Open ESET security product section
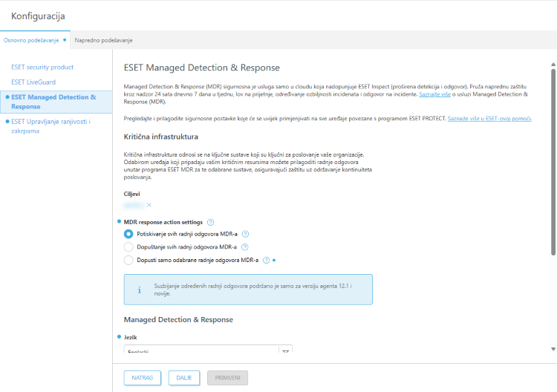Screen dimensions: 557x392 (42, 67)
